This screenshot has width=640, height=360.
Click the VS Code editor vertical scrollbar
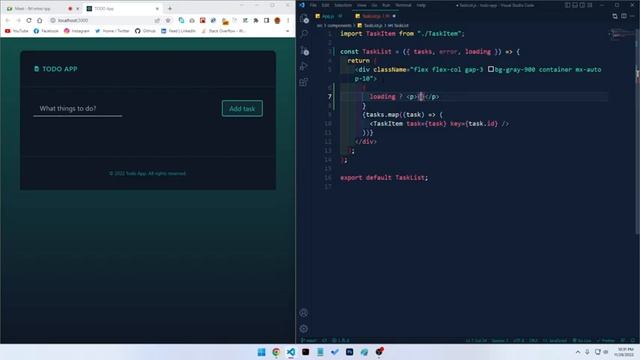(637, 131)
